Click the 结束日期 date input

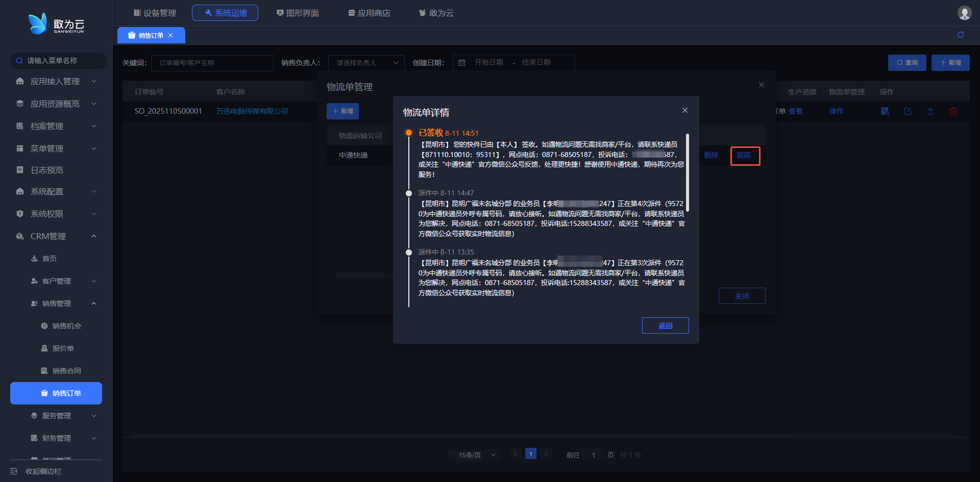[536, 62]
